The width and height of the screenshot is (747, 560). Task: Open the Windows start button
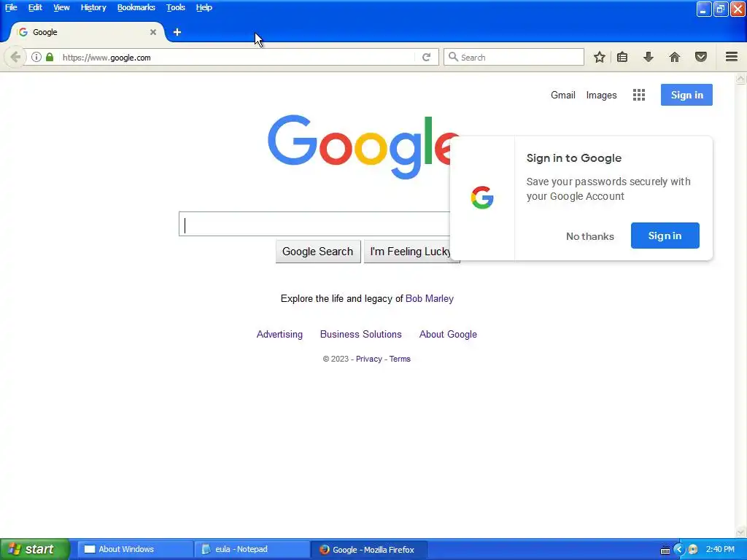tap(35, 549)
